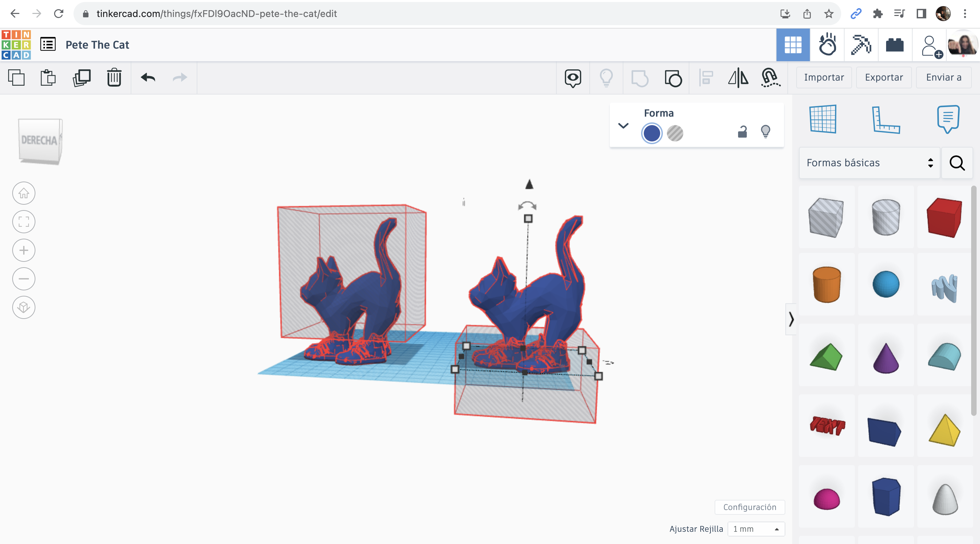Click the Importar button
The height and width of the screenshot is (544, 980).
(x=823, y=77)
